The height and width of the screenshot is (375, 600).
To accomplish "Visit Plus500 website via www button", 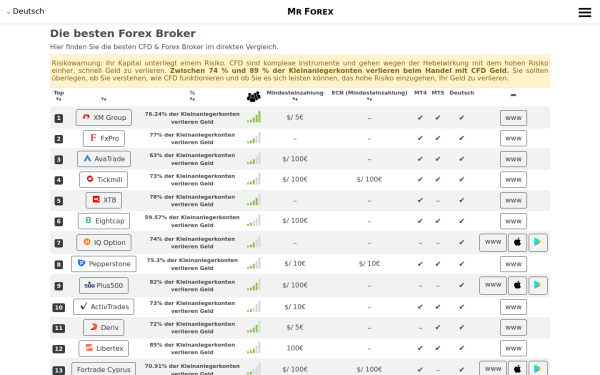I will tap(493, 285).
